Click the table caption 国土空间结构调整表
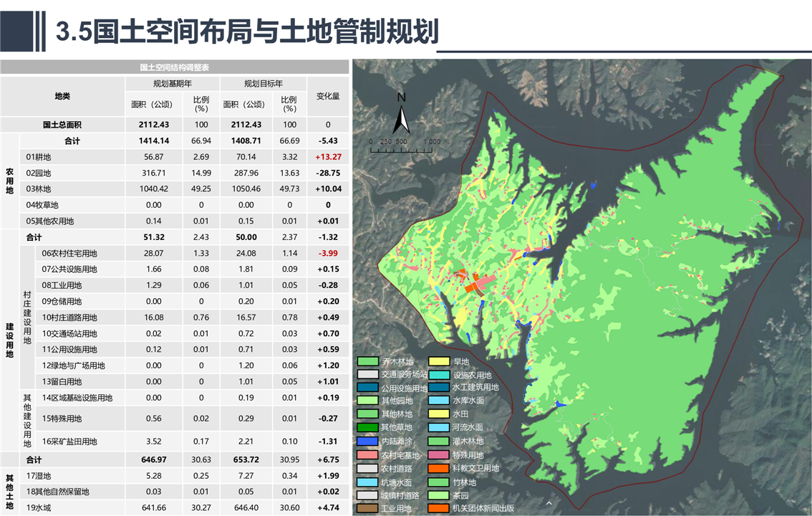The height and width of the screenshot is (516, 812). (175, 67)
